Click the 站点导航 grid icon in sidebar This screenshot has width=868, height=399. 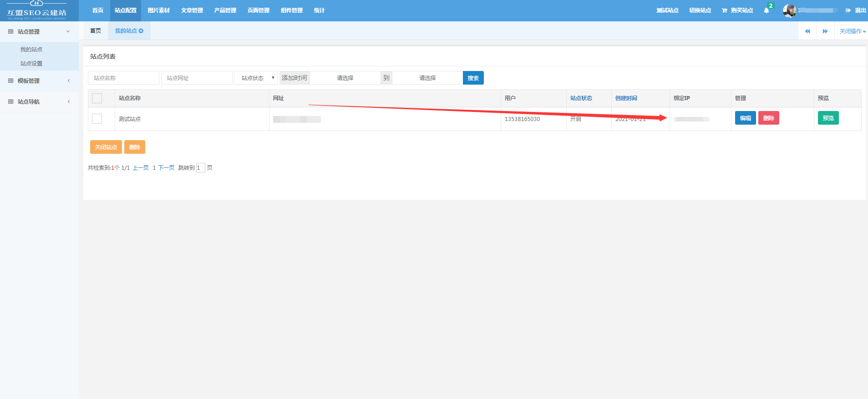(x=11, y=102)
